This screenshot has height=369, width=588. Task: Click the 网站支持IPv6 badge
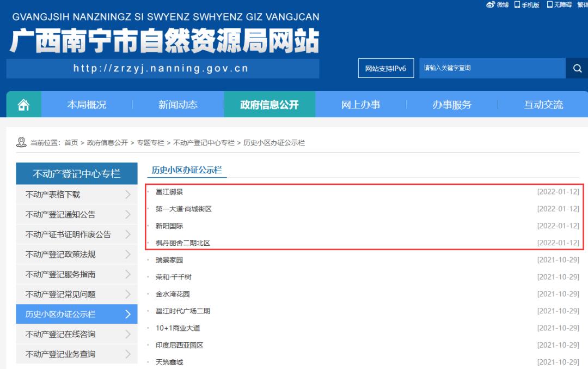pos(385,68)
